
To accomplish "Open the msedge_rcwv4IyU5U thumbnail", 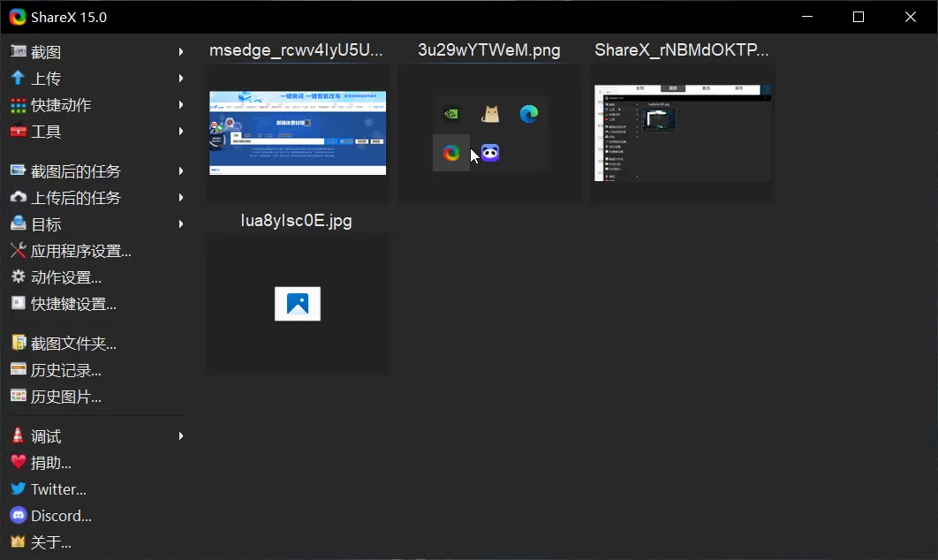I will click(x=297, y=133).
